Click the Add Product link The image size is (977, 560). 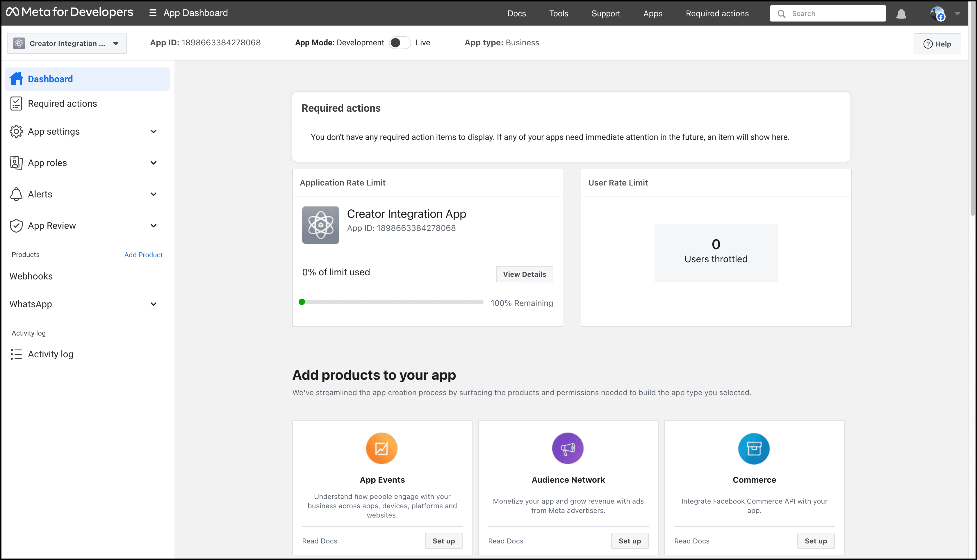143,255
